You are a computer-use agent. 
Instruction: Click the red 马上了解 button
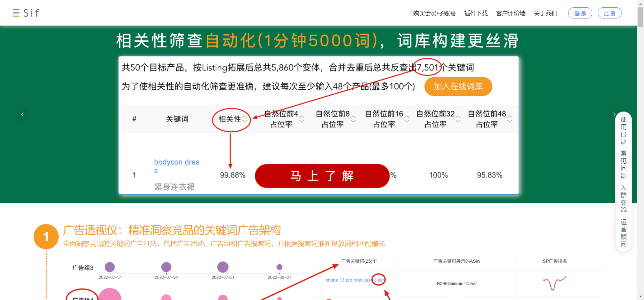(322, 176)
